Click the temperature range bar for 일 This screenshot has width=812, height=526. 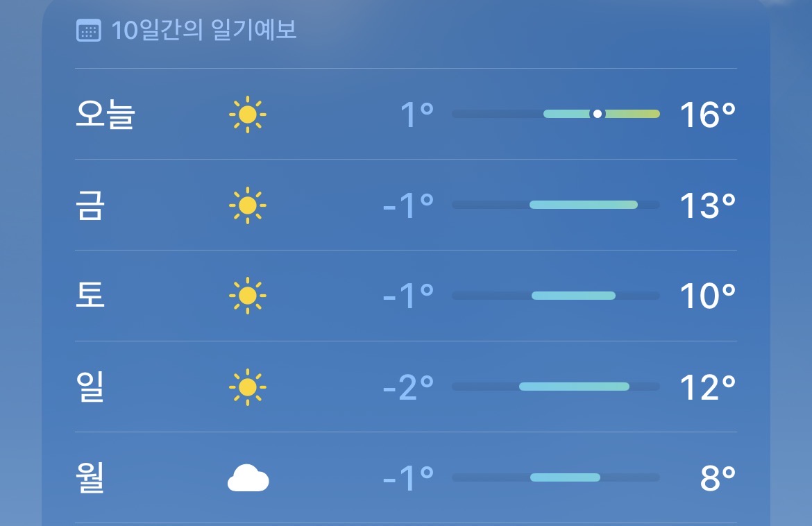tap(574, 387)
